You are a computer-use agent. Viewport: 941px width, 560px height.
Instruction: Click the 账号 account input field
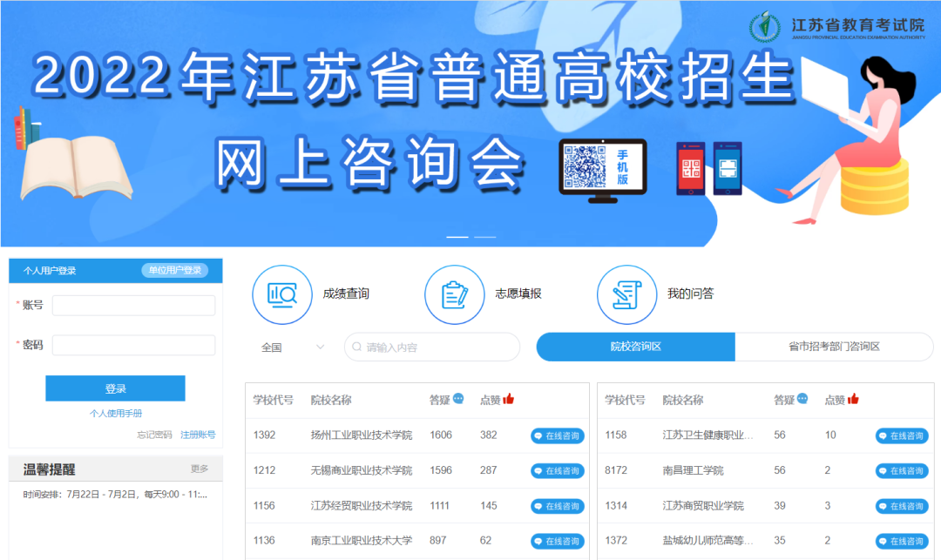(x=133, y=306)
